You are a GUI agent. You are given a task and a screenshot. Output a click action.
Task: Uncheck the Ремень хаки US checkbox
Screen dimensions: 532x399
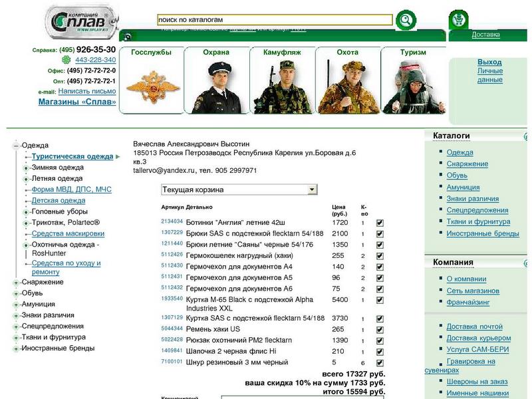[x=380, y=330]
